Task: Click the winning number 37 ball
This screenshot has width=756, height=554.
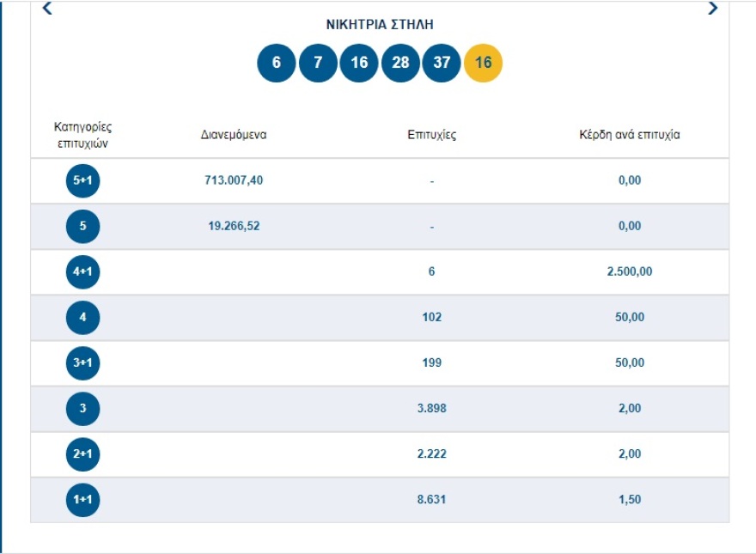Action: click(442, 64)
